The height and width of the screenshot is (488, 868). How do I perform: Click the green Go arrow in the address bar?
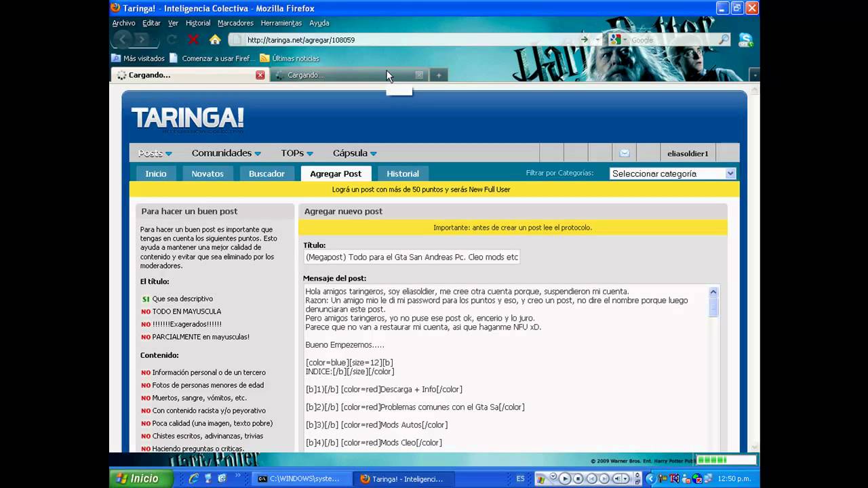[x=585, y=40]
